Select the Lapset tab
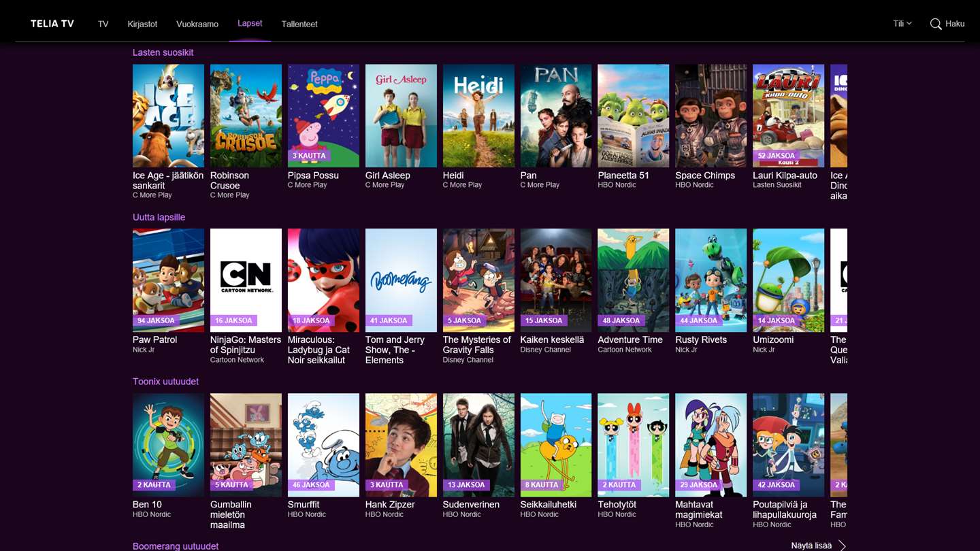Image resolution: width=980 pixels, height=551 pixels. [x=250, y=23]
